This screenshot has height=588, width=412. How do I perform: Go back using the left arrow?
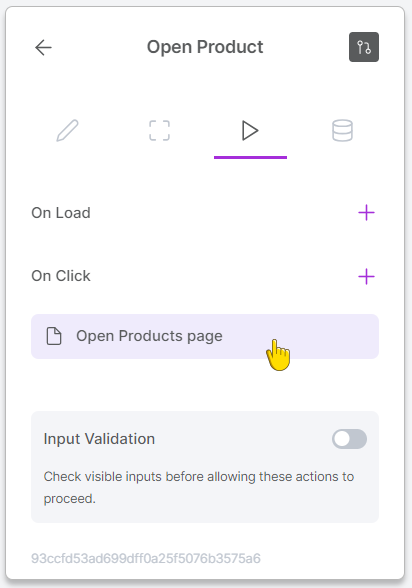point(43,48)
